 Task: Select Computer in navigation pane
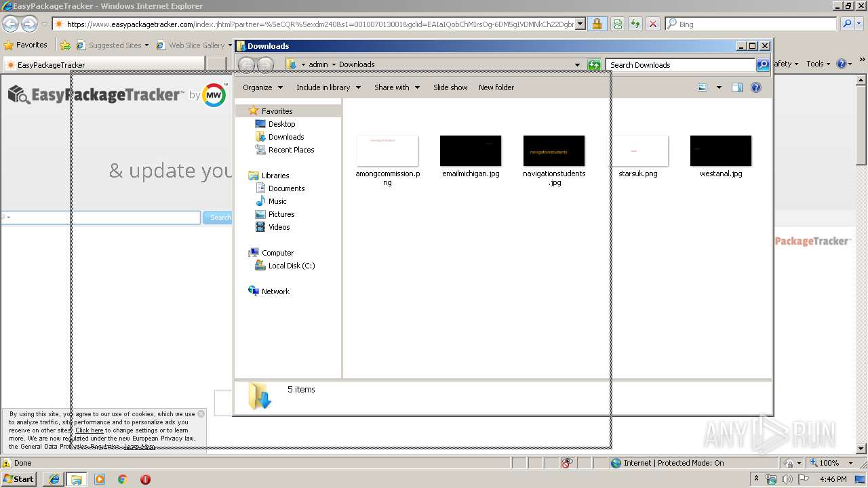277,253
